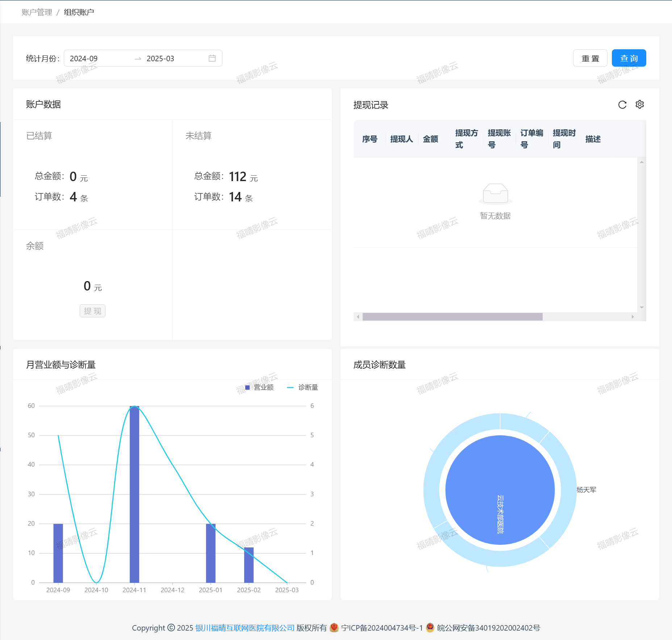The image size is (672, 640).
Task: Click the 提现 withdraw button
Action: tap(92, 311)
